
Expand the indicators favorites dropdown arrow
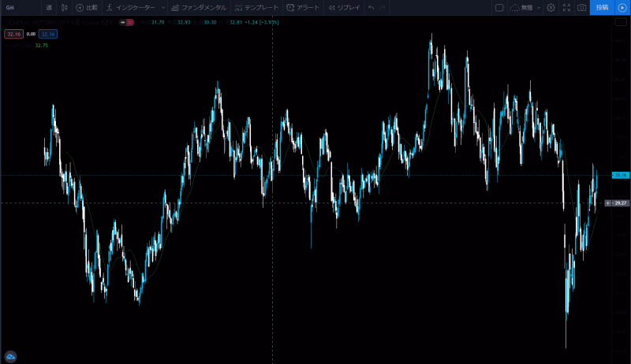tap(162, 7)
